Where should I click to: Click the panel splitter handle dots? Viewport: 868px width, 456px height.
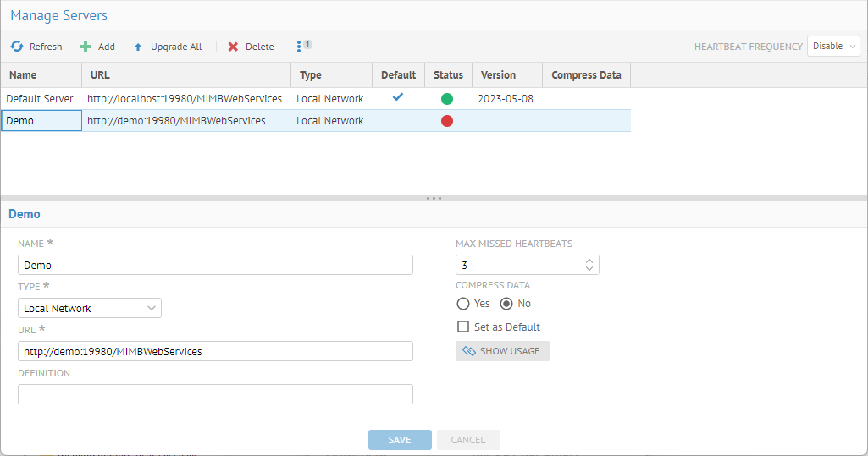[434, 198]
